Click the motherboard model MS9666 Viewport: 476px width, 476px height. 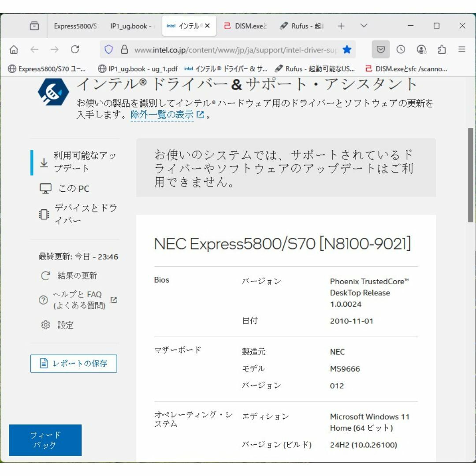(345, 369)
